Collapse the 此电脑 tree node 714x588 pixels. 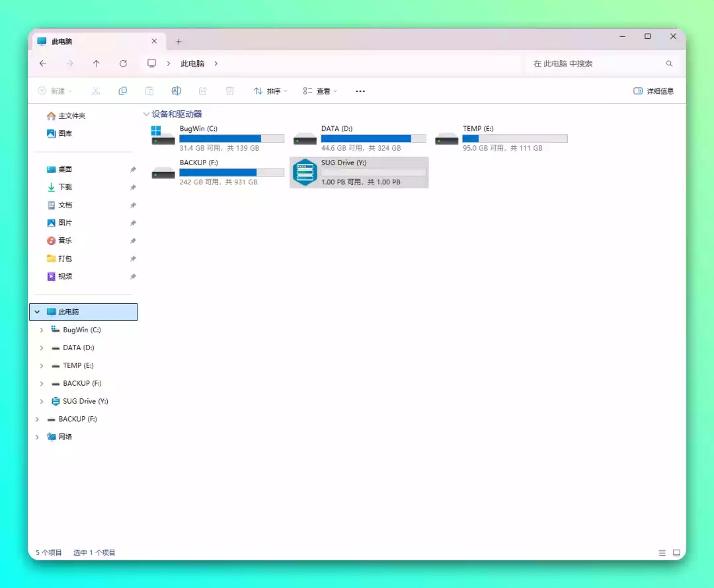[x=37, y=312]
